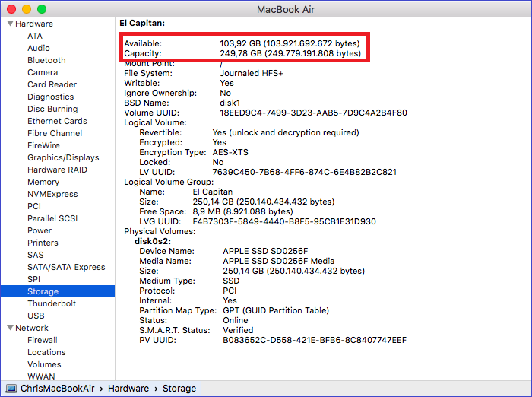Click the Media Name value ending Media
The image size is (532, 397).
coord(279,261)
